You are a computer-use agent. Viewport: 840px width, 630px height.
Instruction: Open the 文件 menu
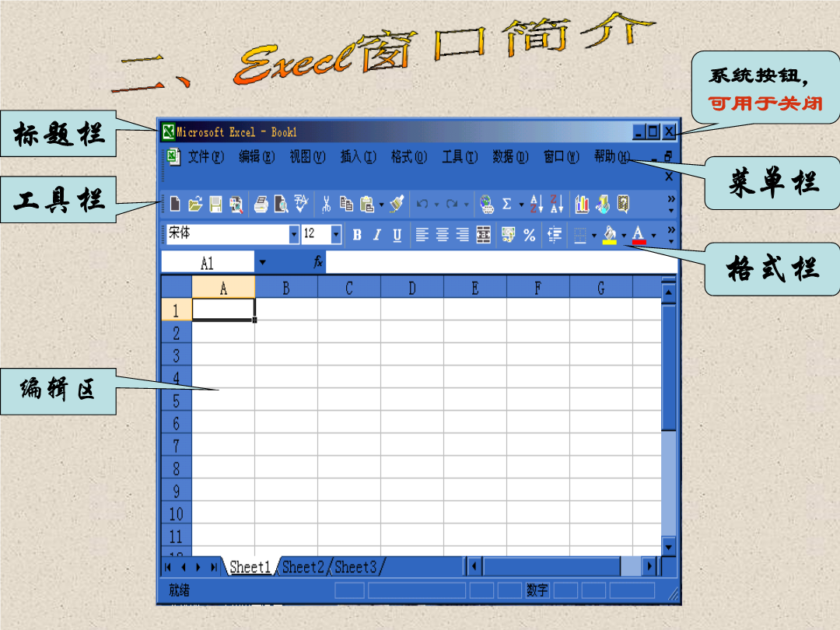(206, 157)
